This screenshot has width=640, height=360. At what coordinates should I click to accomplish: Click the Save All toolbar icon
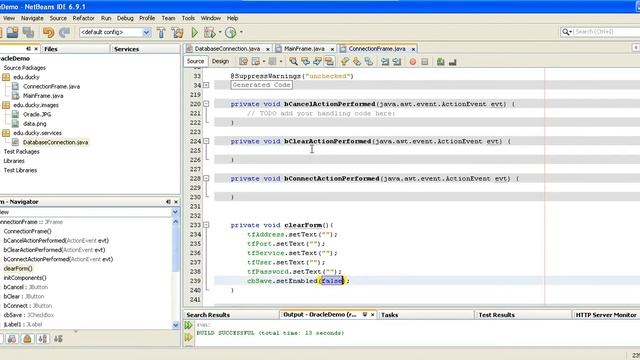tap(28, 32)
